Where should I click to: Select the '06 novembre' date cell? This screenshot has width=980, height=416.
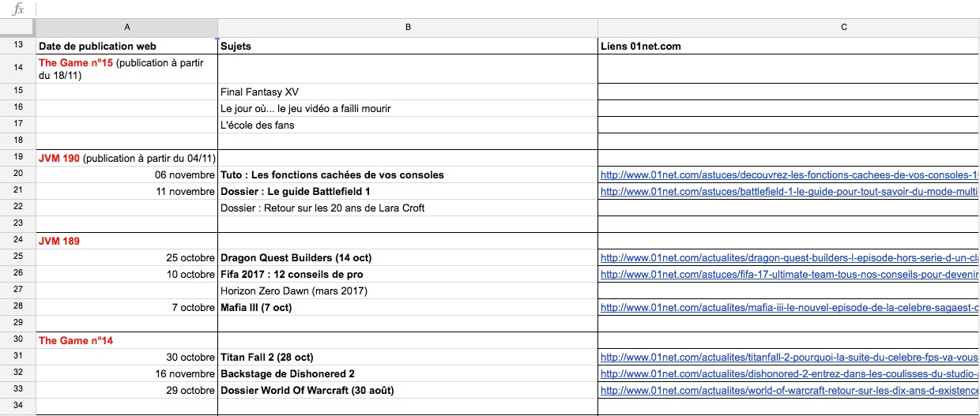click(x=127, y=174)
